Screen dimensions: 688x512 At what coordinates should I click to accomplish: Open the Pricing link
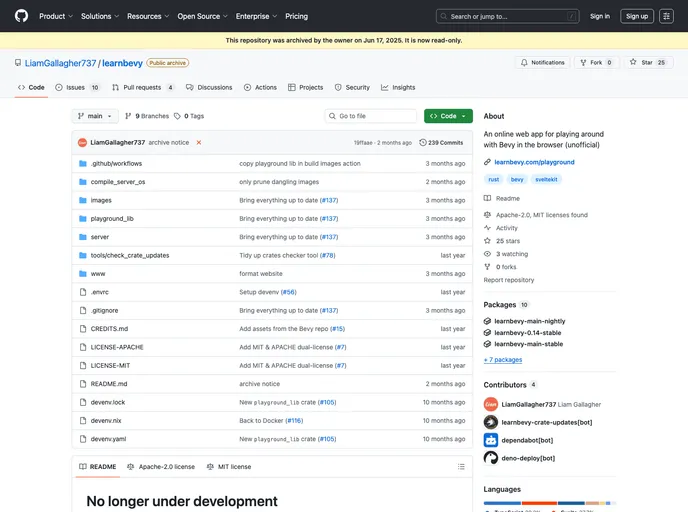(x=297, y=16)
